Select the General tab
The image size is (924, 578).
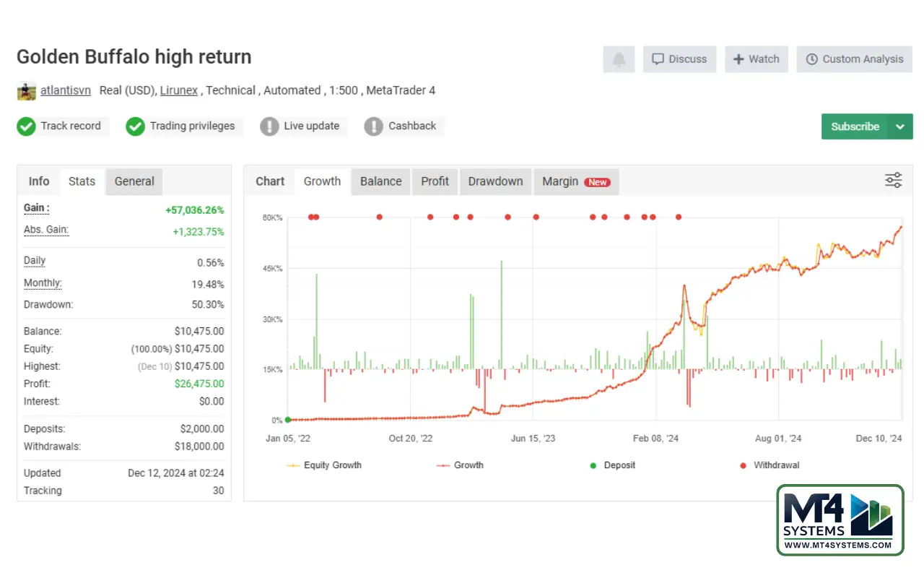coord(134,181)
